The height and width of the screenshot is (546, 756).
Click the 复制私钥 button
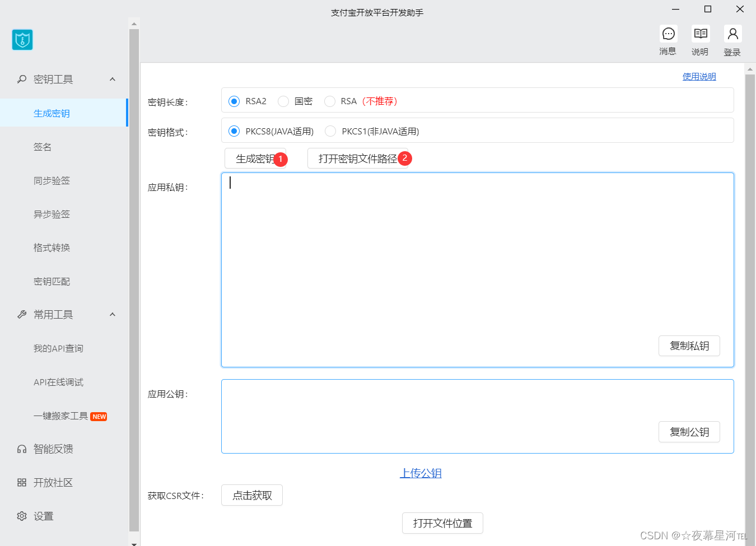pyautogui.click(x=689, y=346)
